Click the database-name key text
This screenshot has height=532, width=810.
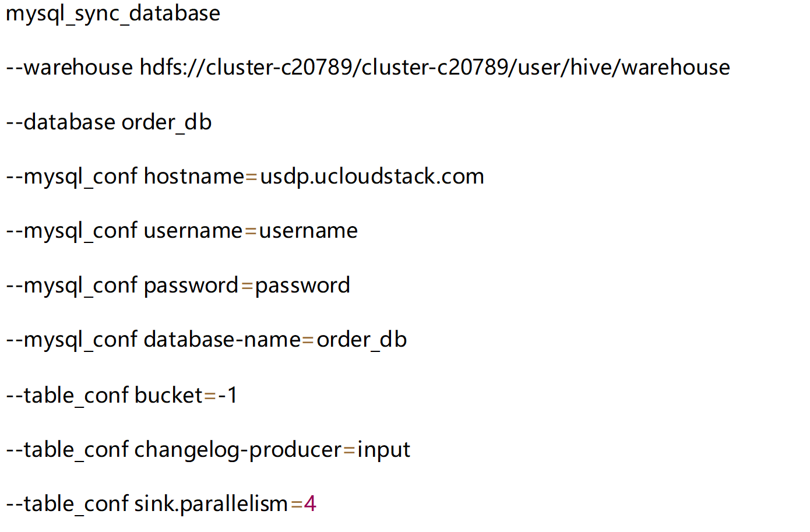point(222,340)
